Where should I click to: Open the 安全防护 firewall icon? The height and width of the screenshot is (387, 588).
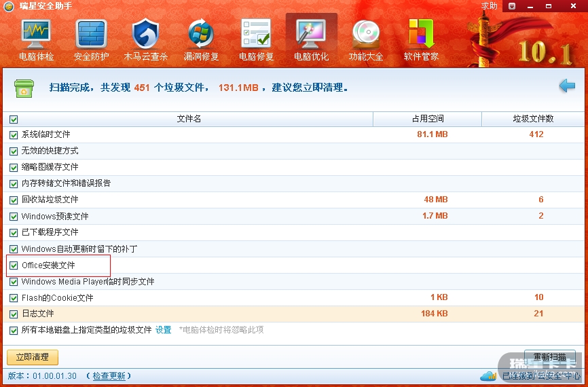[91, 34]
